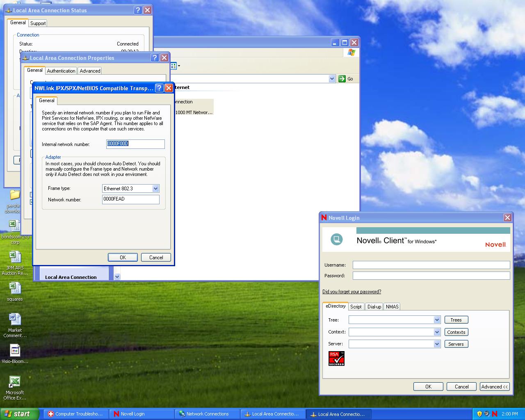Click the green Go arrow icon

click(342, 79)
